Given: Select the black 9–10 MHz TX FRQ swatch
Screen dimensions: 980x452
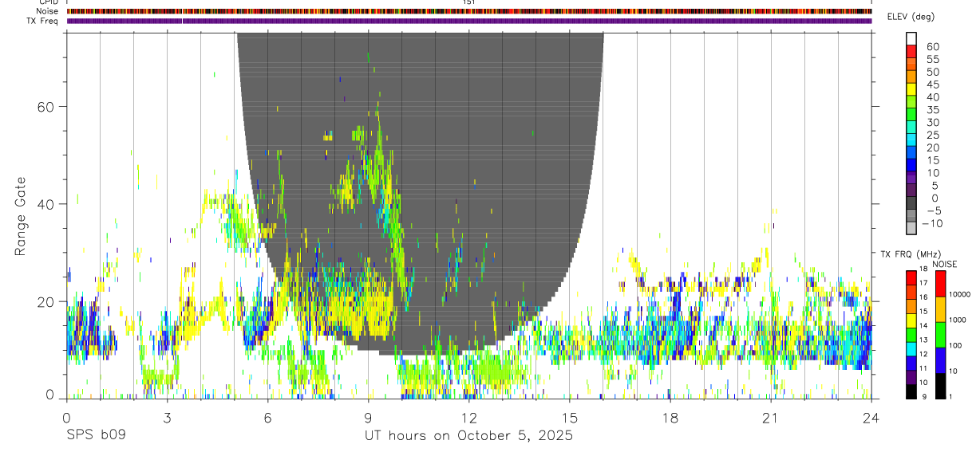Looking at the screenshot, I should coord(911,391).
